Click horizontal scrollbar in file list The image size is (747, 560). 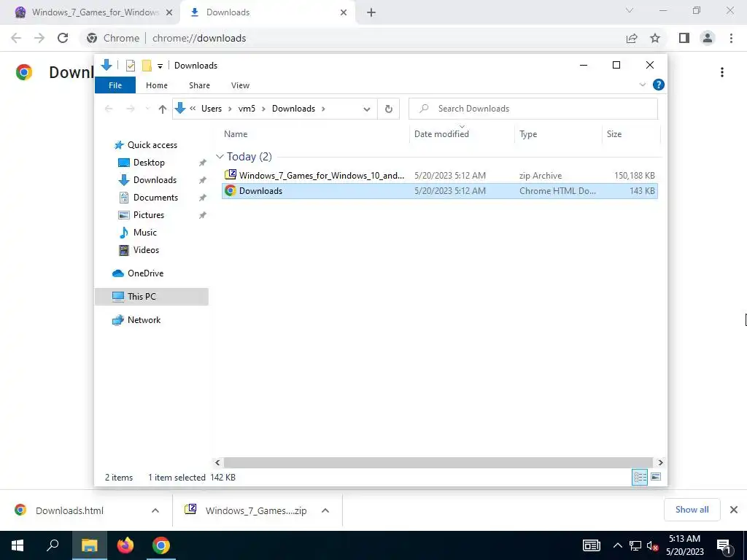(438, 462)
